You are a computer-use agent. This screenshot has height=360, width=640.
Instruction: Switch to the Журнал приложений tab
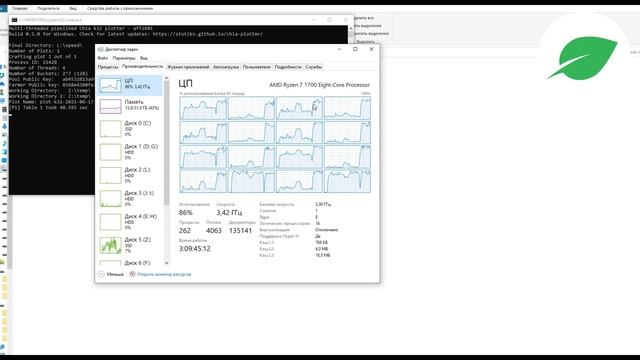[188, 67]
